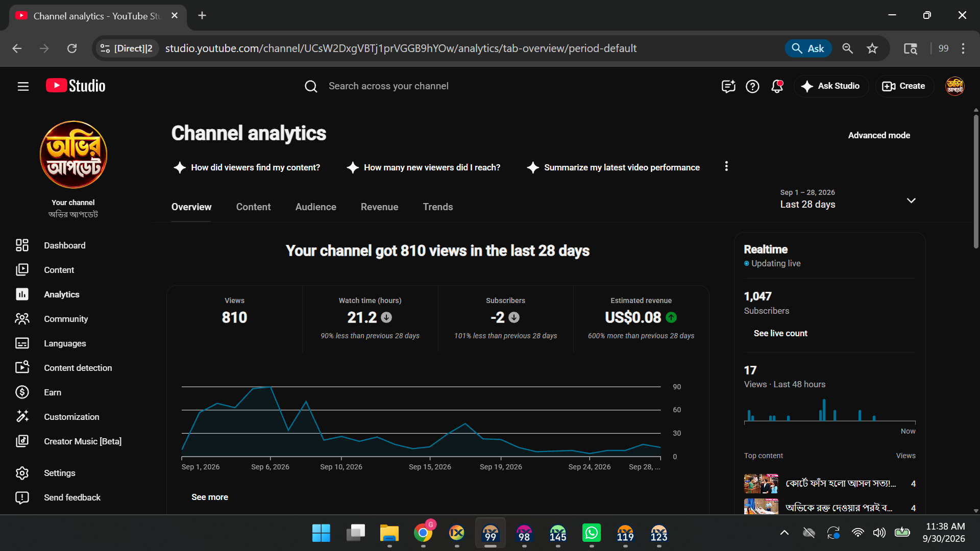The width and height of the screenshot is (980, 551).
Task: Expand the Last 28 days date picker
Action: pos(847,199)
